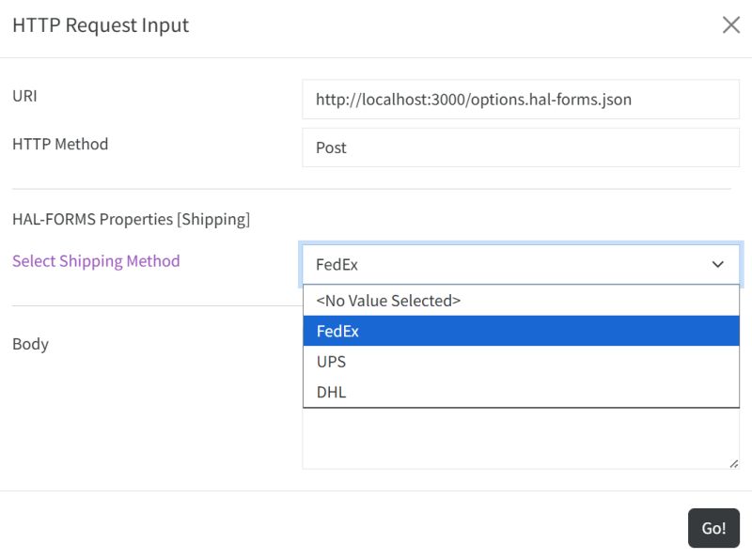
Task: Close the HTTP Request Input dialog
Action: pos(730,25)
